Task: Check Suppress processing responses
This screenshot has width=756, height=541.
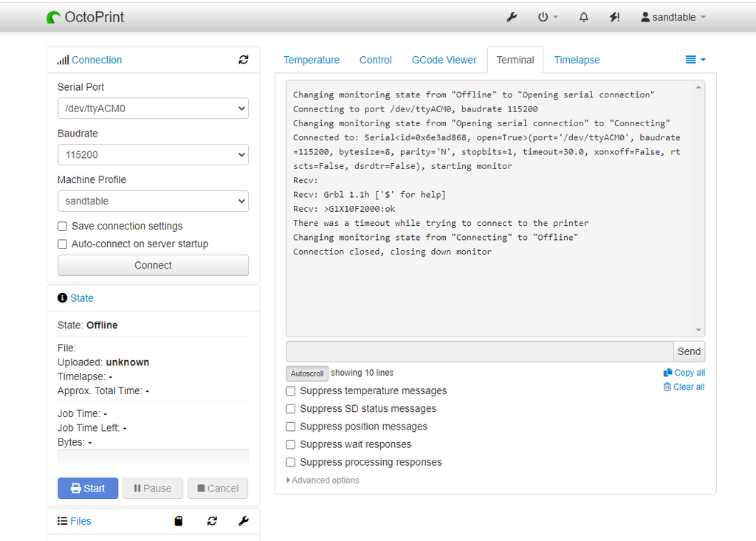Action: pos(291,462)
